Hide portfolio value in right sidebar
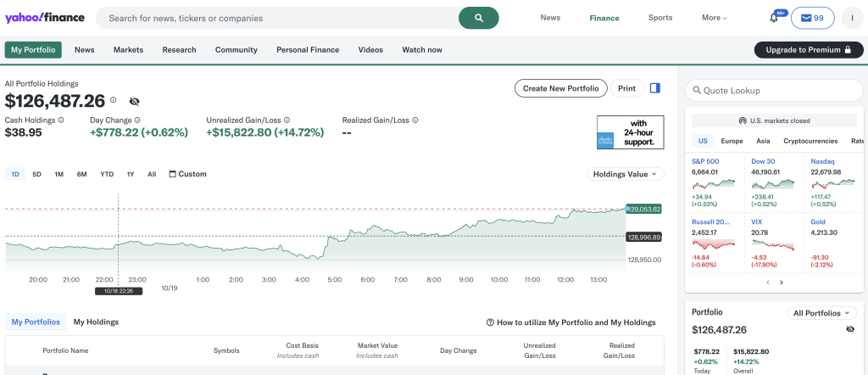The height and width of the screenshot is (375, 868). point(850,329)
